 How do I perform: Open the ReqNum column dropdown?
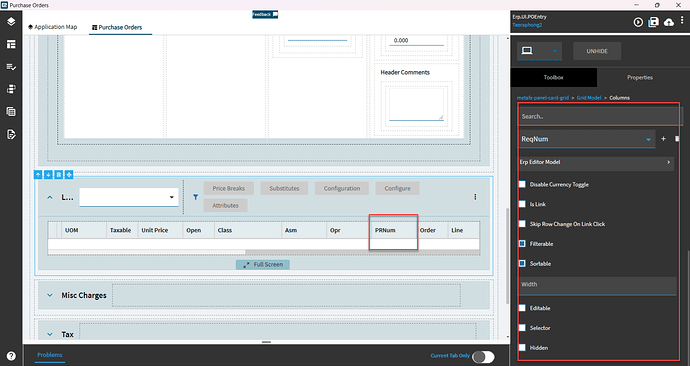click(x=587, y=139)
